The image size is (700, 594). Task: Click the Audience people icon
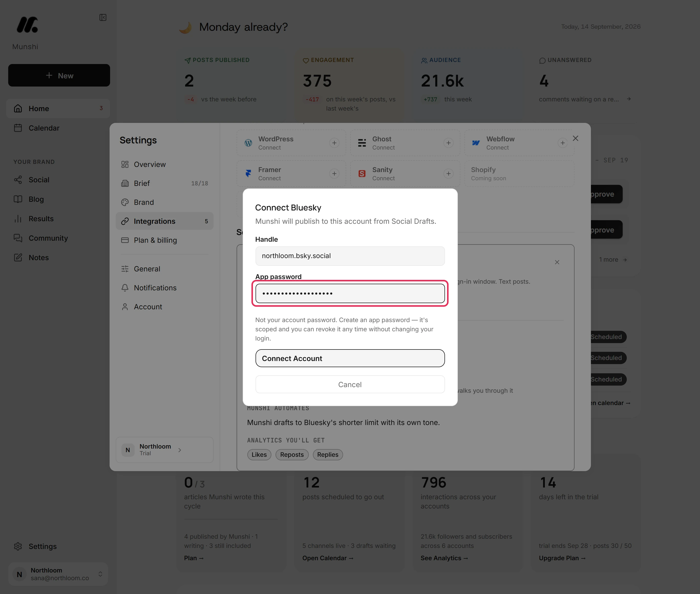tap(424, 60)
